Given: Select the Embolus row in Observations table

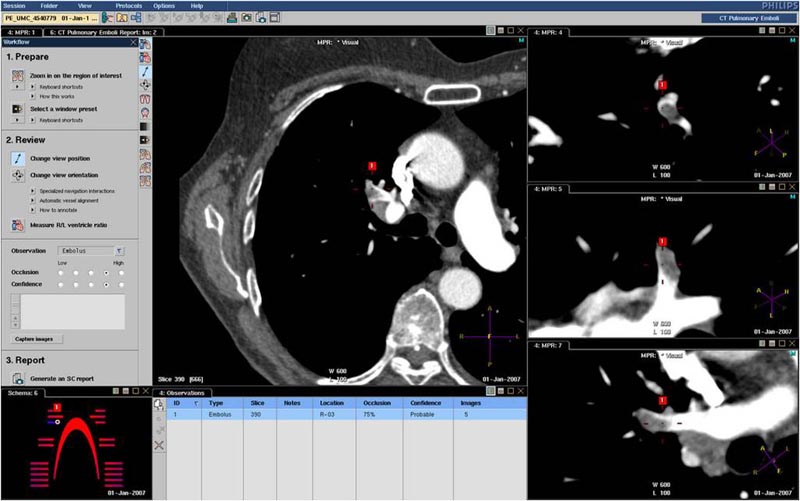Looking at the screenshot, I should point(347,415).
